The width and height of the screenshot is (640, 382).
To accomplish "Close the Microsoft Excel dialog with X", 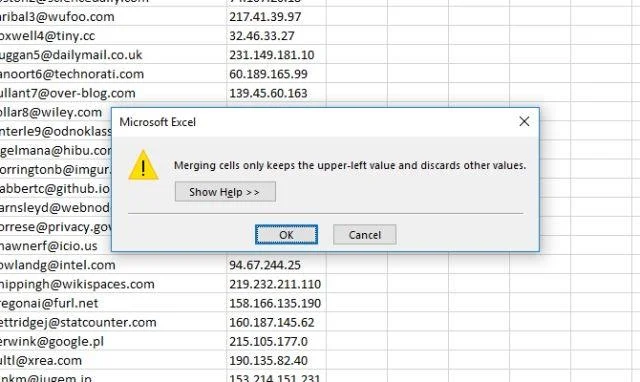I will [x=524, y=121].
